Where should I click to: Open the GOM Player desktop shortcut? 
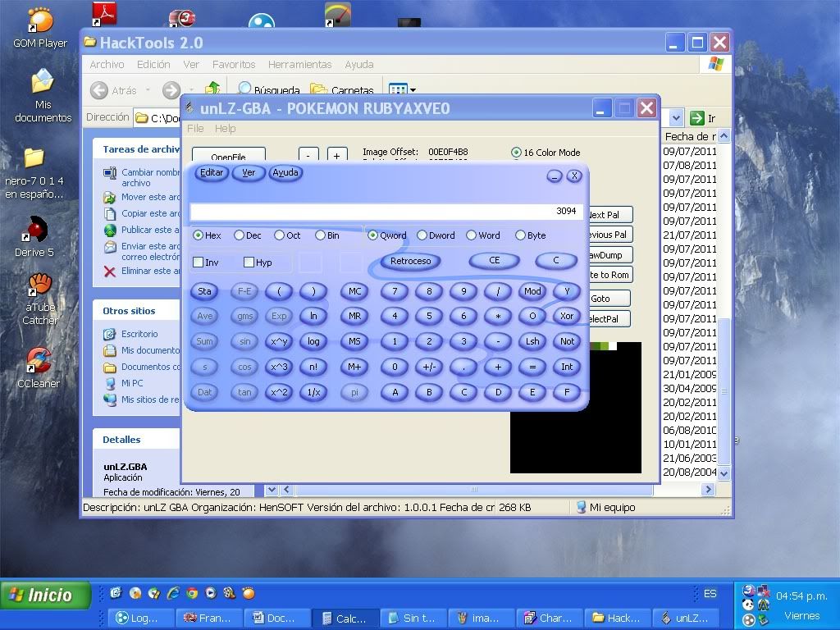[40, 29]
